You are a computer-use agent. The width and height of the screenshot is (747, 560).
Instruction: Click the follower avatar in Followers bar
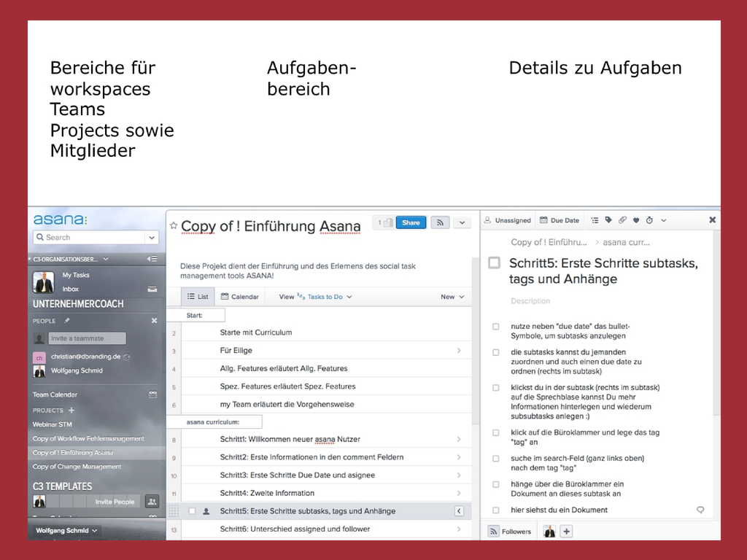[549, 532]
